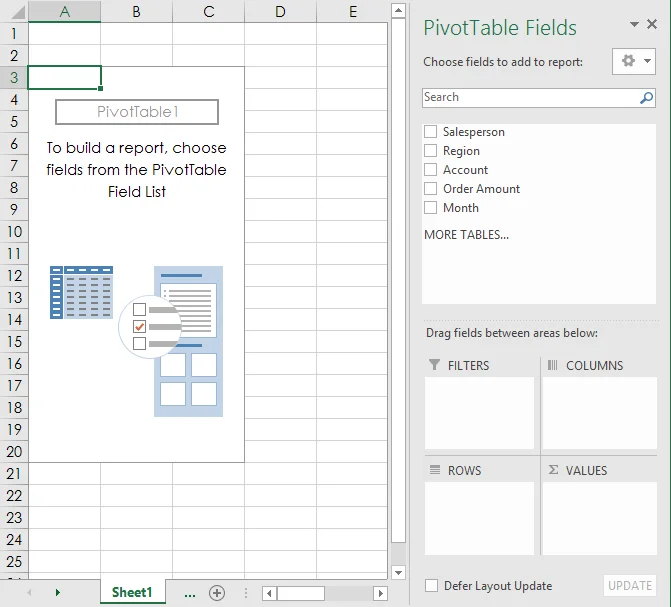Check the Order Amount field

(x=431, y=188)
